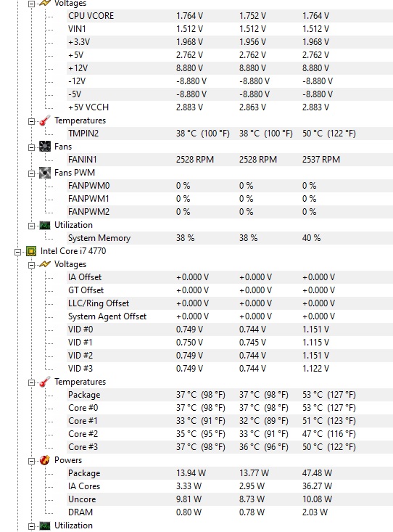Viewport: 393px width, 532px height.
Task: Collapse the Fans group
Action: point(31,147)
